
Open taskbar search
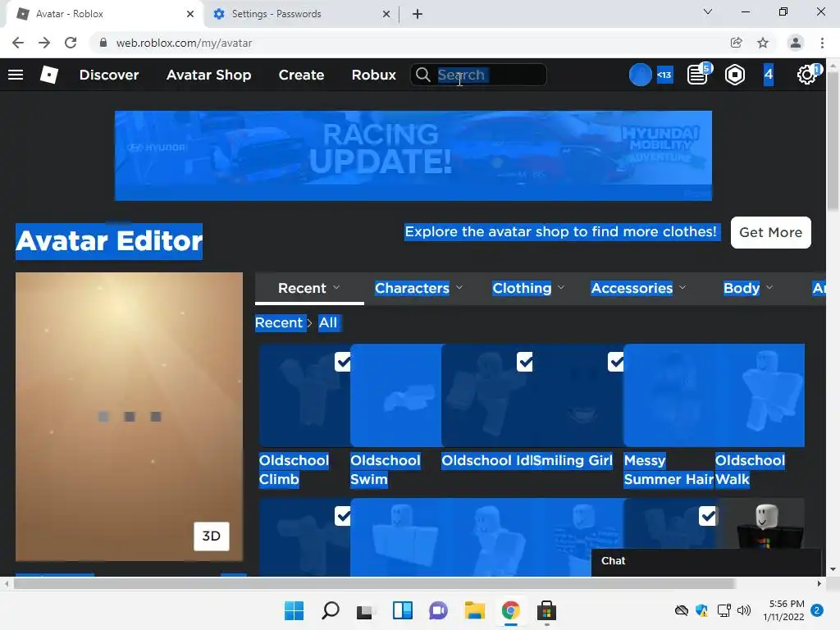coord(330,610)
